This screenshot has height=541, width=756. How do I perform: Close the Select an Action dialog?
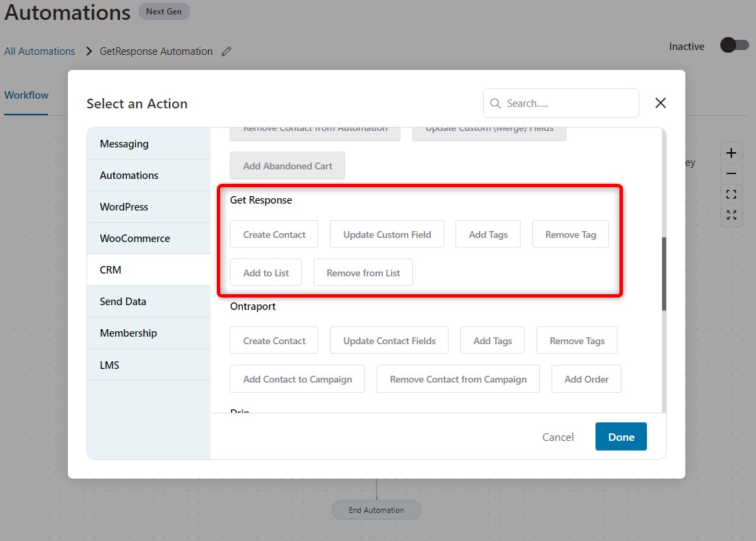(661, 103)
